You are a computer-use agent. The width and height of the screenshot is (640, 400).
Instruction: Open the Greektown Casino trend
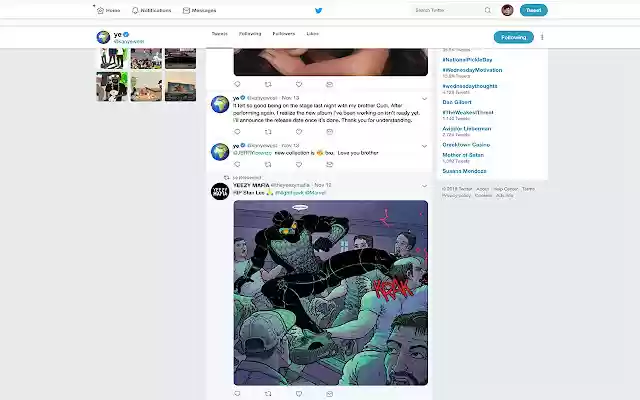[x=466, y=145]
